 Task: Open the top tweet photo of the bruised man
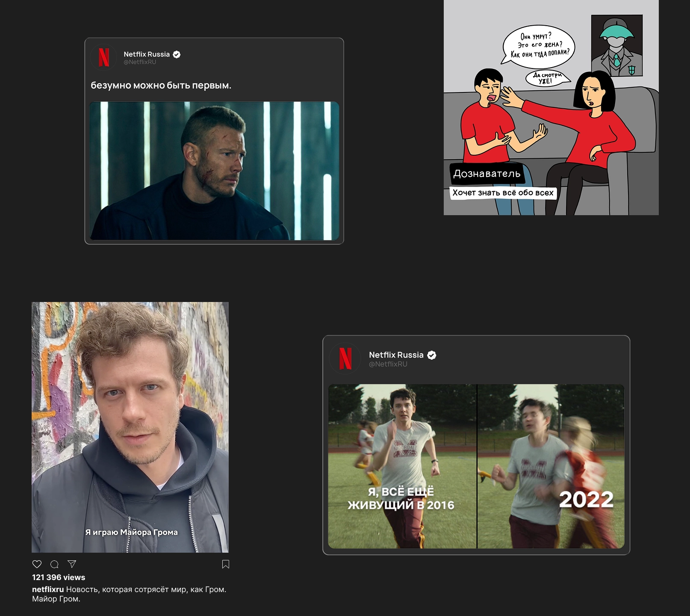pyautogui.click(x=214, y=171)
